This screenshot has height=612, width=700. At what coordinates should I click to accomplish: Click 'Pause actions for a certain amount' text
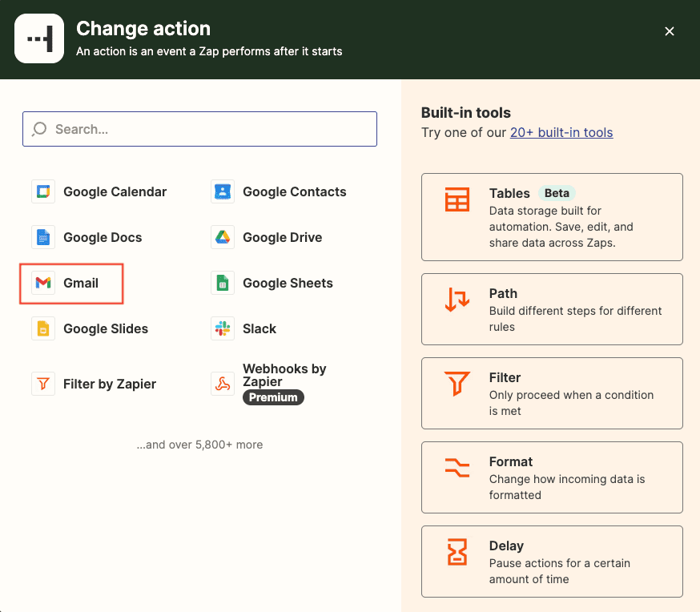point(559,571)
